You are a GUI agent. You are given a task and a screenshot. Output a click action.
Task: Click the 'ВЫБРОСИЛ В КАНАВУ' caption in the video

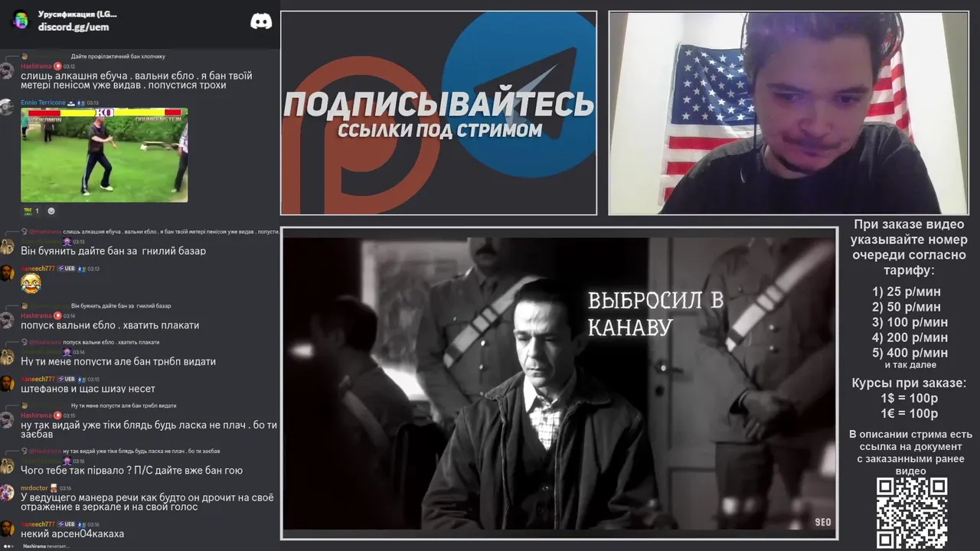pos(655,314)
